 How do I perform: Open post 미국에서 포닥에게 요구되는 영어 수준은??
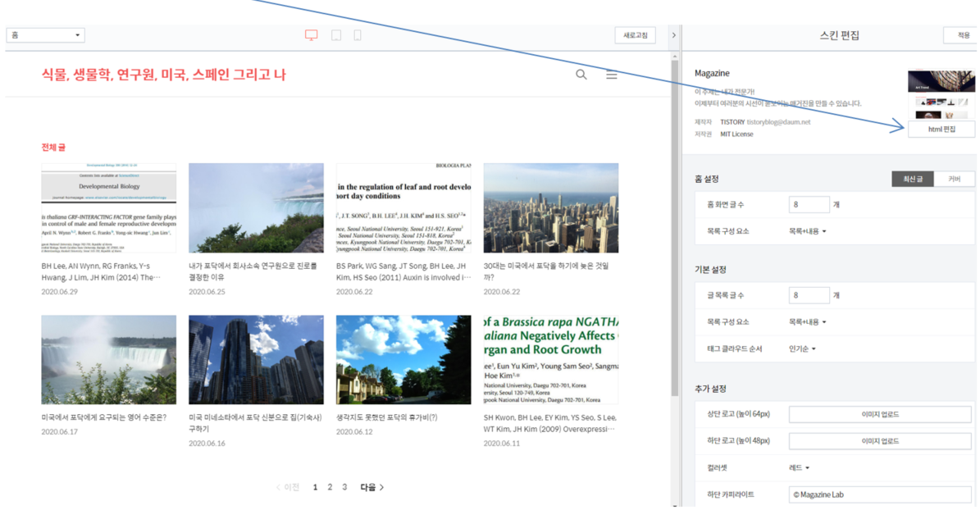pos(104,417)
